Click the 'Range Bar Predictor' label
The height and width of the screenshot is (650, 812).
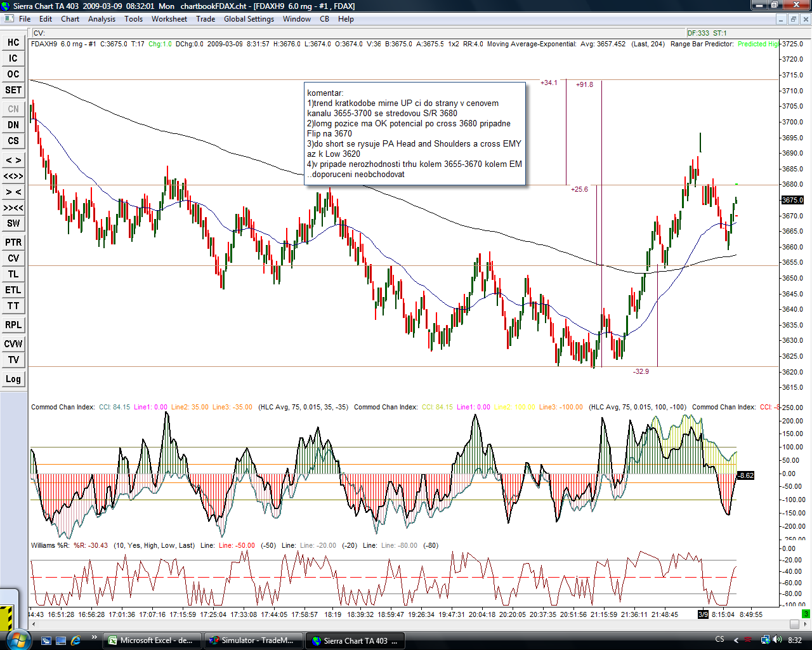point(702,44)
